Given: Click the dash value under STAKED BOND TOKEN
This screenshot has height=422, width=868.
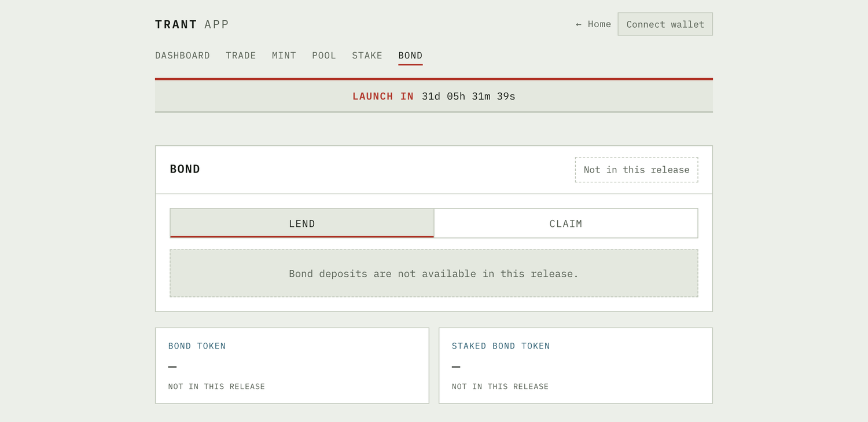Looking at the screenshot, I should click(456, 366).
